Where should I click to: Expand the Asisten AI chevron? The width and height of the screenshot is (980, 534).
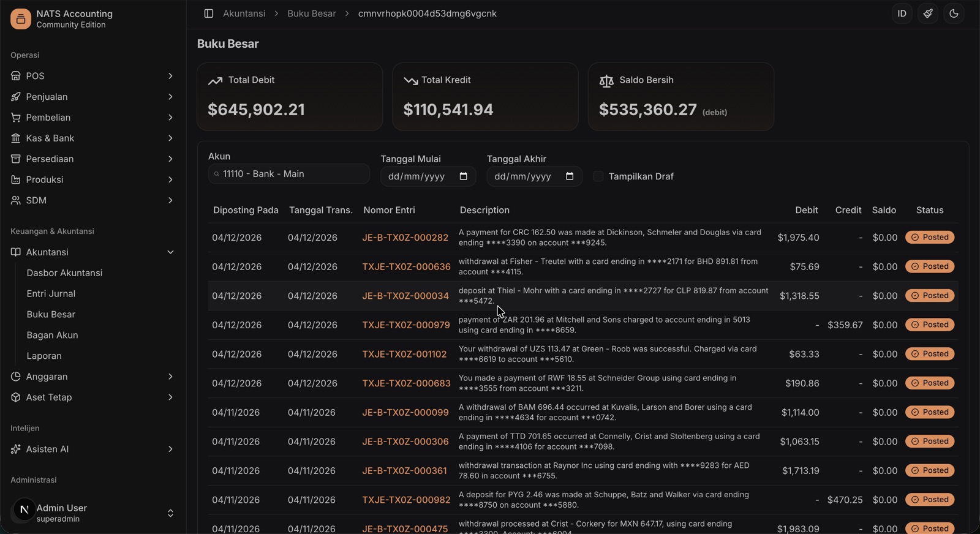click(170, 449)
